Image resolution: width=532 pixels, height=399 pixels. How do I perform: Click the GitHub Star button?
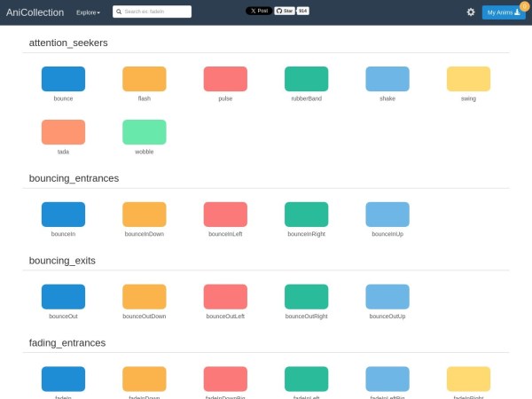285,11
